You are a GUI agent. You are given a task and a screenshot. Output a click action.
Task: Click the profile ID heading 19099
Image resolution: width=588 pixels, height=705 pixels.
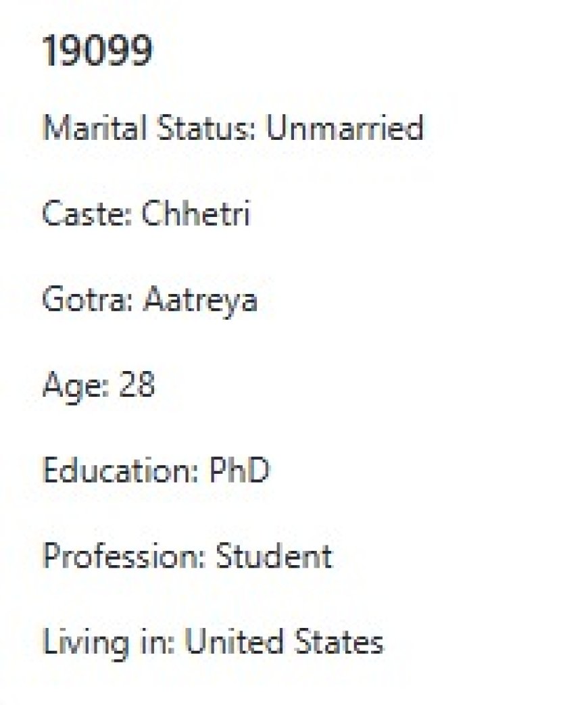click(97, 51)
